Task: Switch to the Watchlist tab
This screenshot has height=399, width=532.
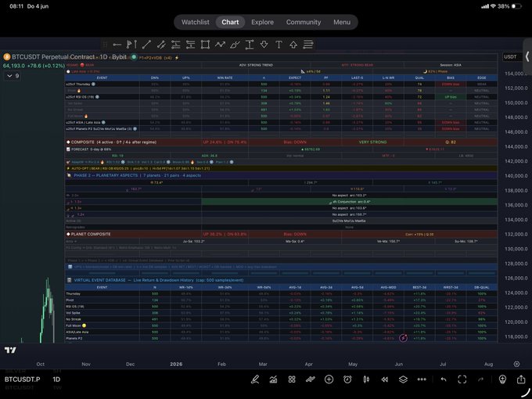Action: (196, 22)
